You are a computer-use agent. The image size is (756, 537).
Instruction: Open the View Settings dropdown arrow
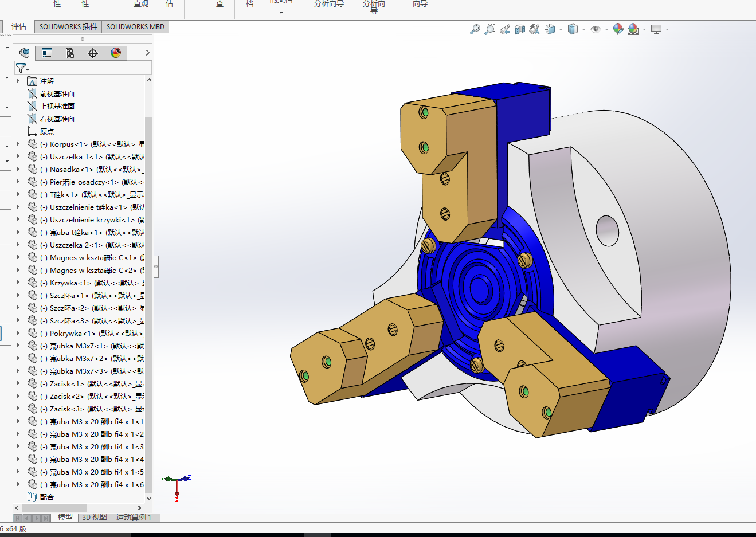[x=667, y=29]
